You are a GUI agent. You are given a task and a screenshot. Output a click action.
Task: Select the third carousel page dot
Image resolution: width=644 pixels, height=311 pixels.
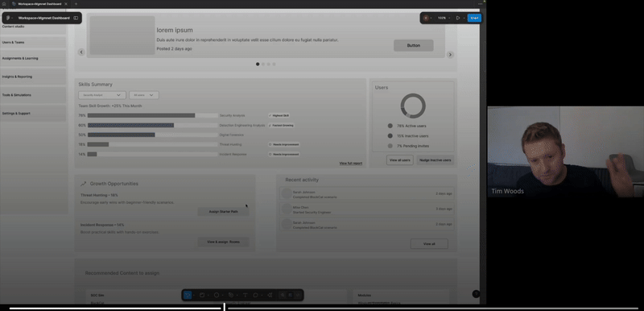pyautogui.click(x=269, y=64)
